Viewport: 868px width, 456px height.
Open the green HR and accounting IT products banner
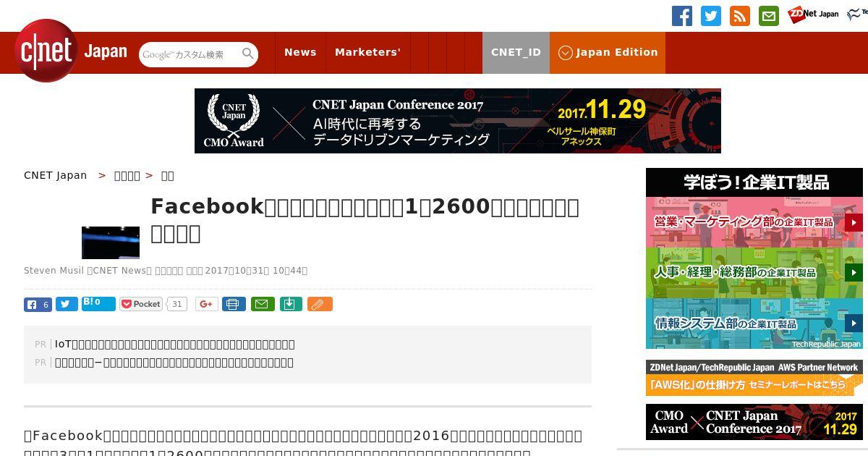[754, 273]
